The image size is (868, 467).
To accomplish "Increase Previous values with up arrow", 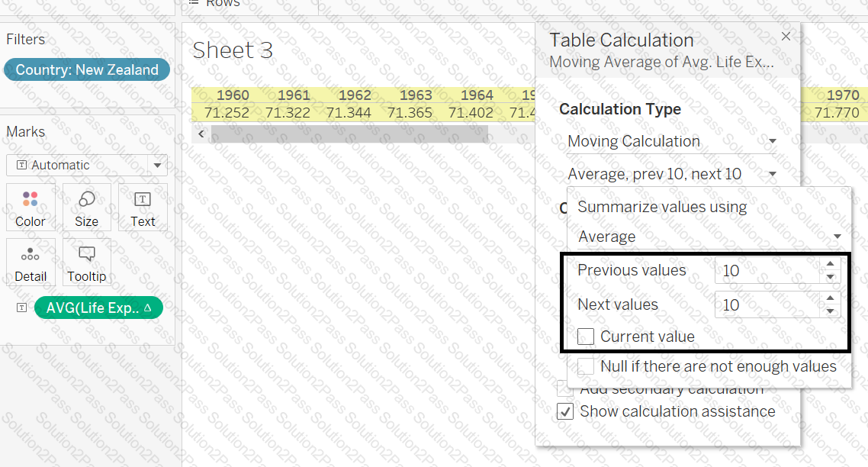I will (x=831, y=264).
